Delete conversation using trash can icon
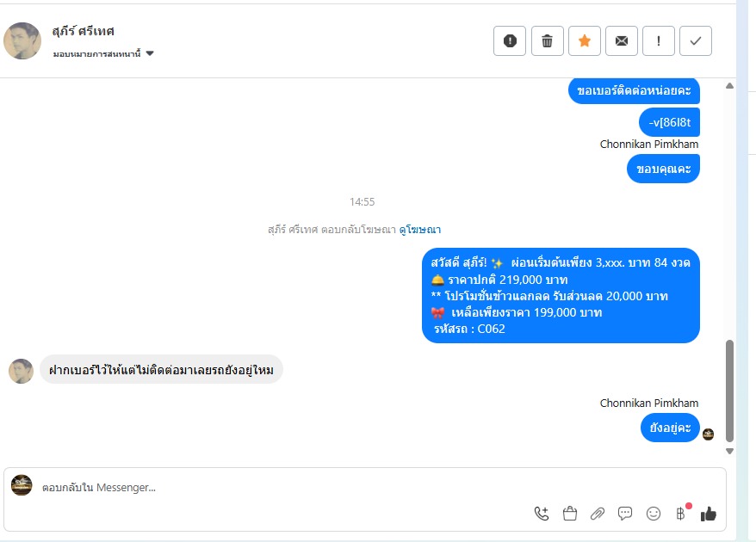The width and height of the screenshot is (756, 542). pyautogui.click(x=548, y=41)
